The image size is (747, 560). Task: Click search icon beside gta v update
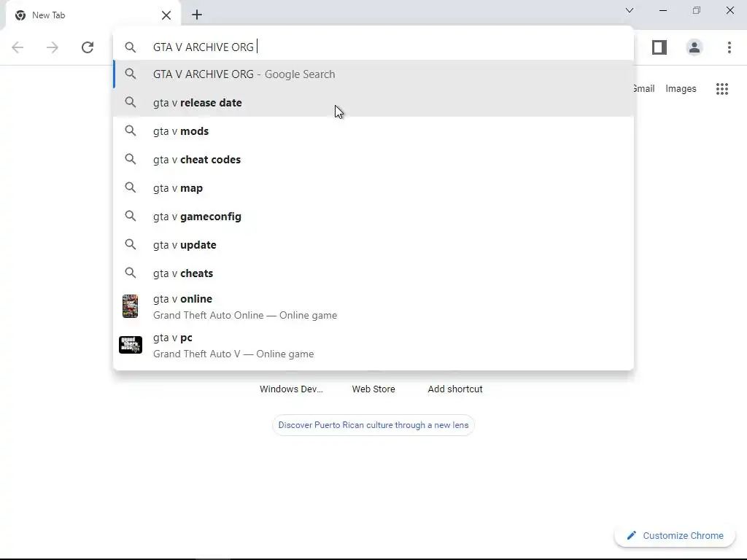130,244
